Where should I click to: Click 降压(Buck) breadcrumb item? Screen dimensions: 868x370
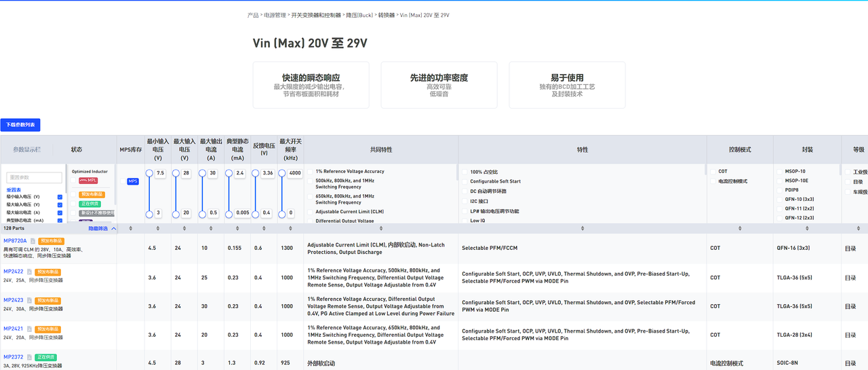click(x=359, y=15)
